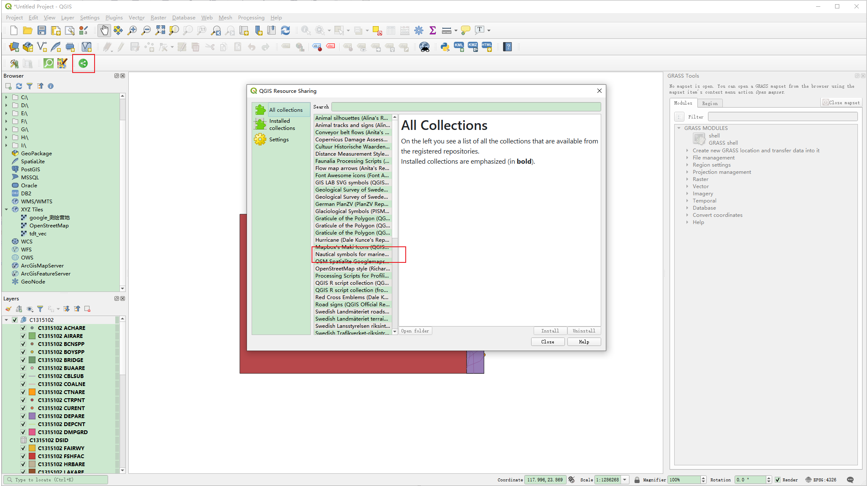Open the Scale dropdown in status bar
Screen dimensions: 868x486
tap(625, 480)
